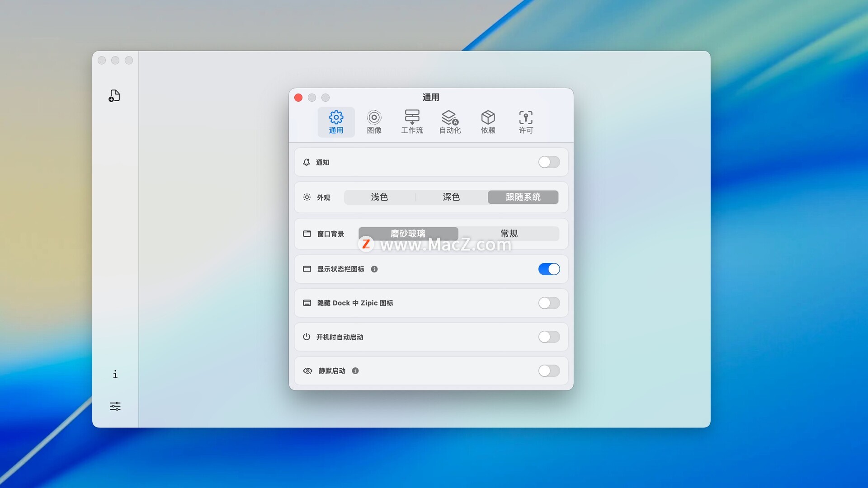Select 常规 window background option
This screenshot has width=868, height=488.
509,234
